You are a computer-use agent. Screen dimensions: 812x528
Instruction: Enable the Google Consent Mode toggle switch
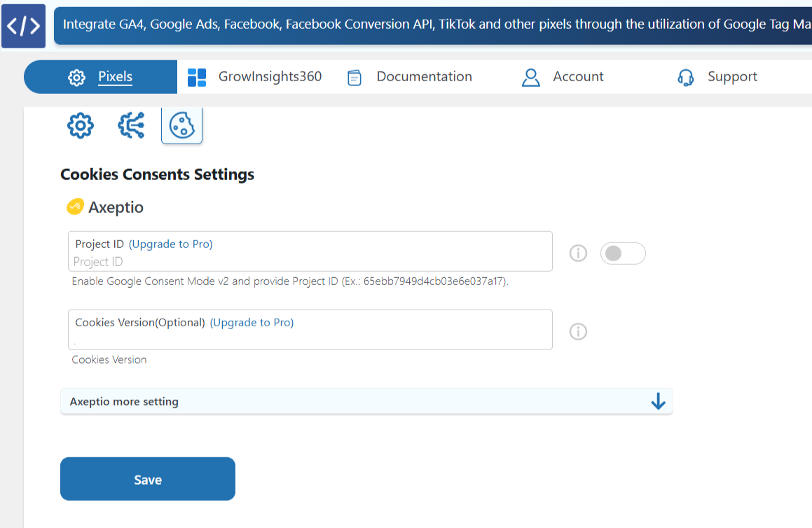click(623, 253)
